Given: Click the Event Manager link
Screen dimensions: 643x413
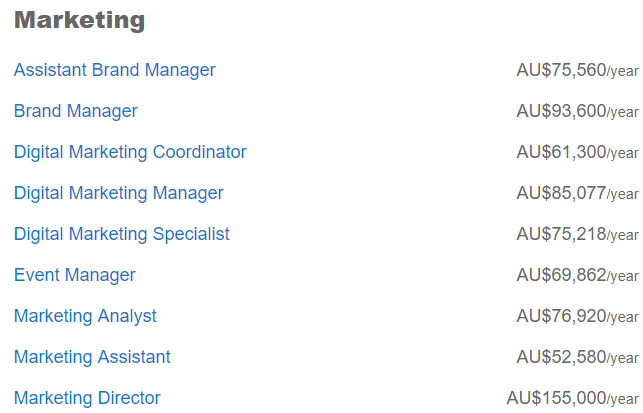Looking at the screenshot, I should click(x=75, y=275).
